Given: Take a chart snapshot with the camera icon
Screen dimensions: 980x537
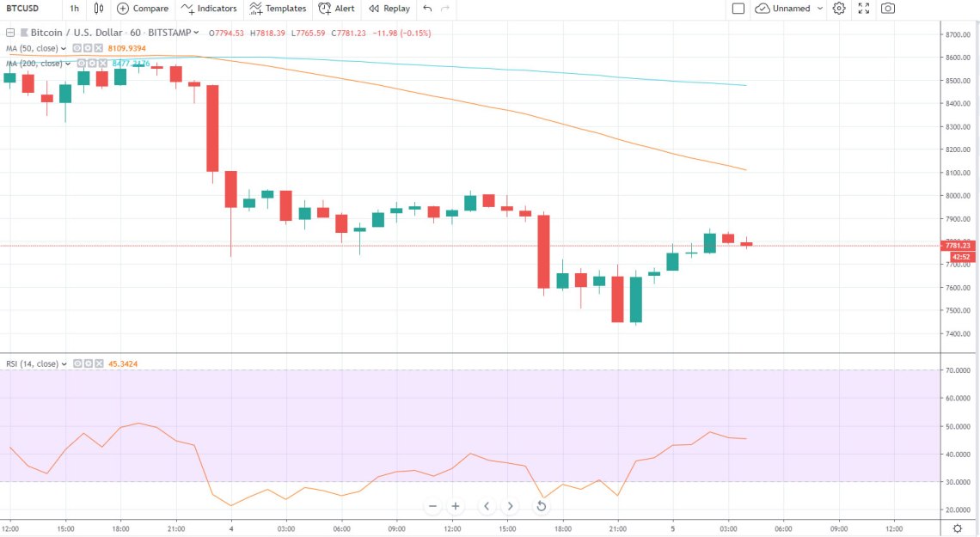Looking at the screenshot, I should 886,9.
